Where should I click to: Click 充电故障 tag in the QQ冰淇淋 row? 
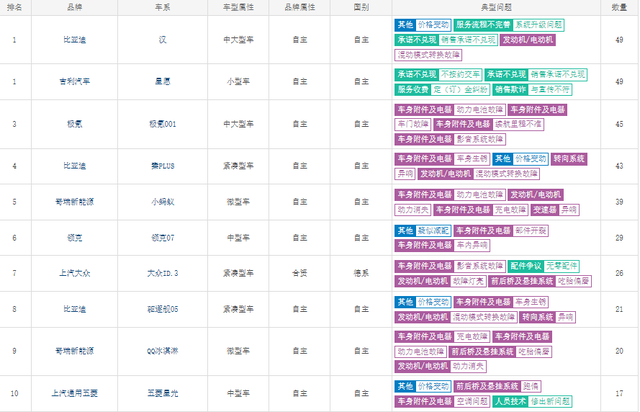point(471,337)
